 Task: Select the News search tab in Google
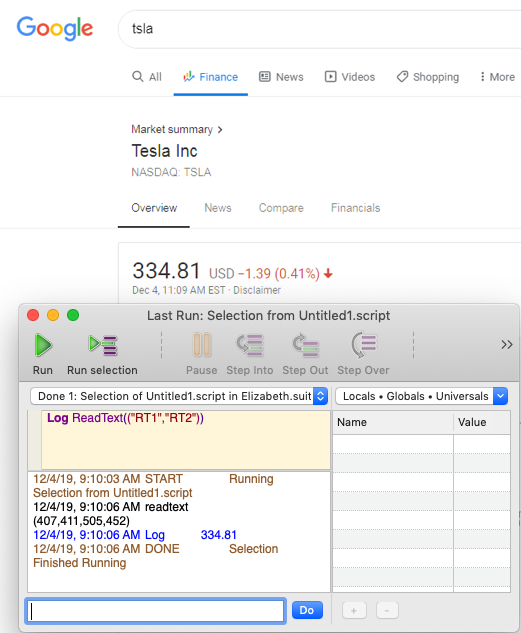(x=281, y=77)
